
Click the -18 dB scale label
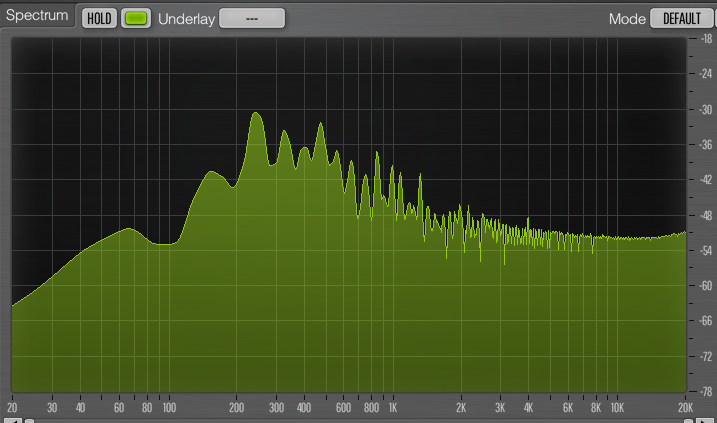click(705, 39)
